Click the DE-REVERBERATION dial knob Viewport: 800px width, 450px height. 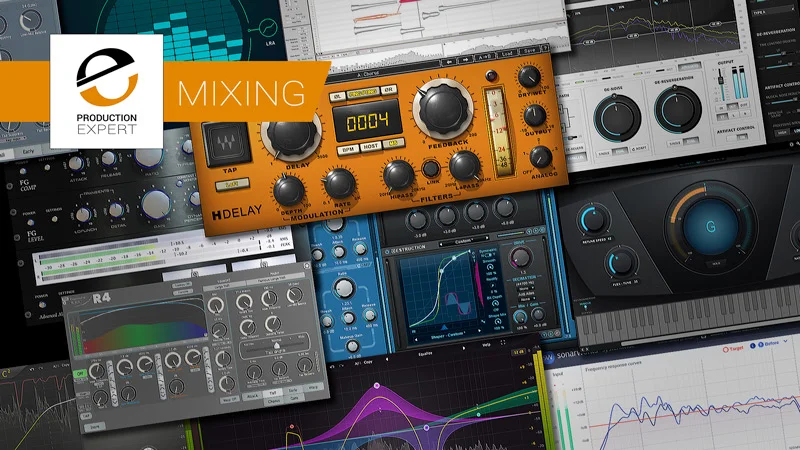pos(677,110)
